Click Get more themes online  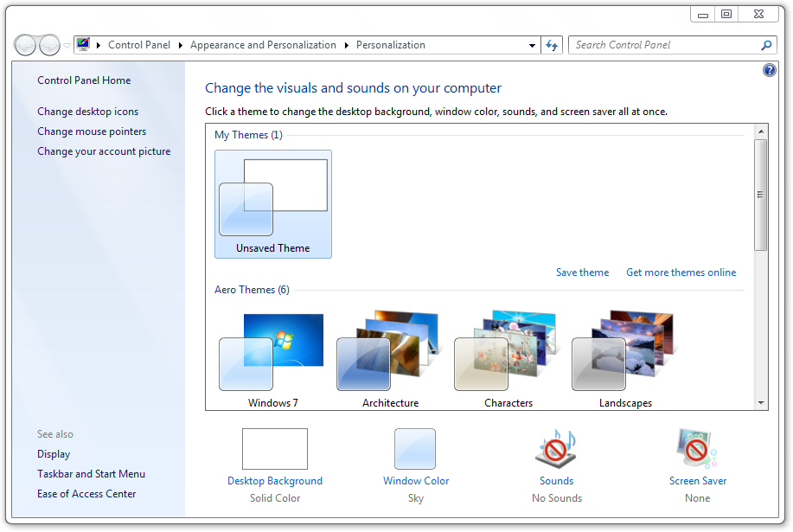pos(681,272)
